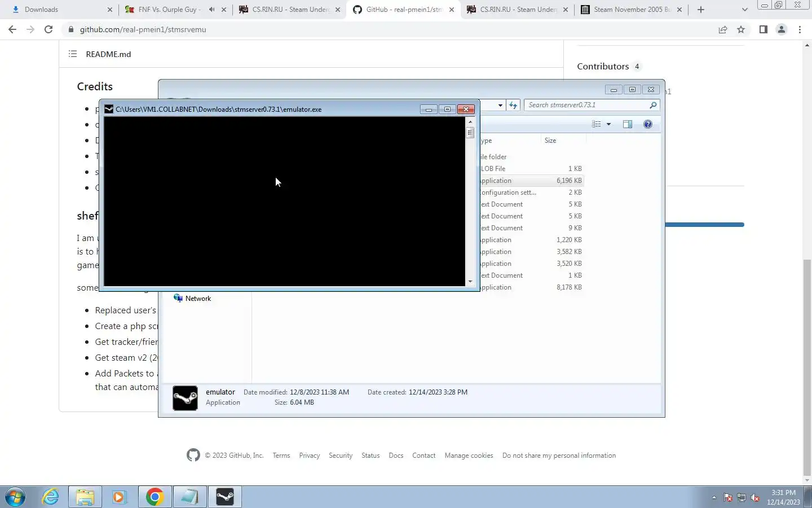The height and width of the screenshot is (508, 812).
Task: Click the GitHub logo in the footer
Action: 193,456
